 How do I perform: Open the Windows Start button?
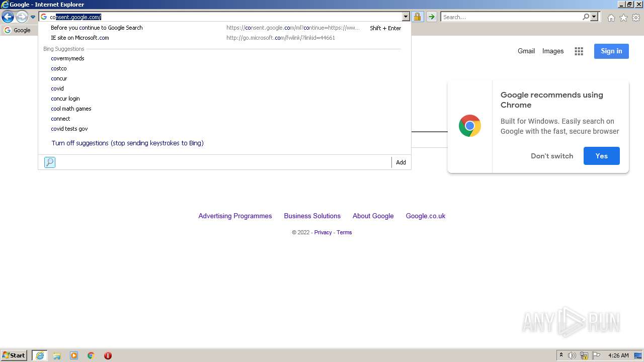click(14, 355)
